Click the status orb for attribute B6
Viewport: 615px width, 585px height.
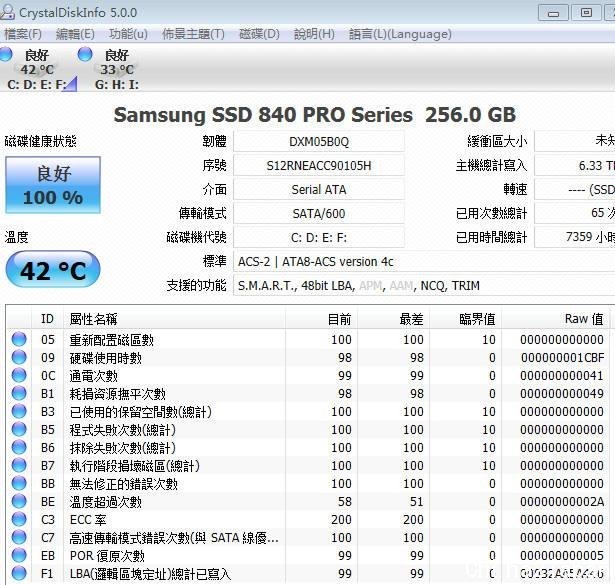coord(19,447)
